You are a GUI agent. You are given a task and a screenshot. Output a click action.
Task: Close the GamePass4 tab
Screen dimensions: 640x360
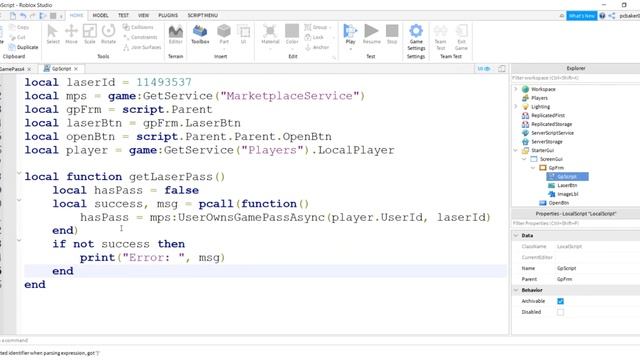pyautogui.click(x=29, y=69)
